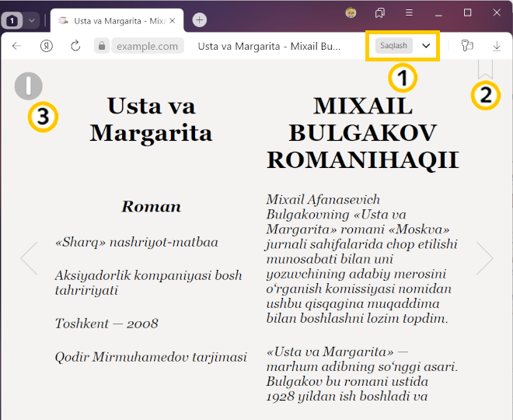This screenshot has width=513, height=420.
Task: Click the profile avatar icon
Action: 351,13
